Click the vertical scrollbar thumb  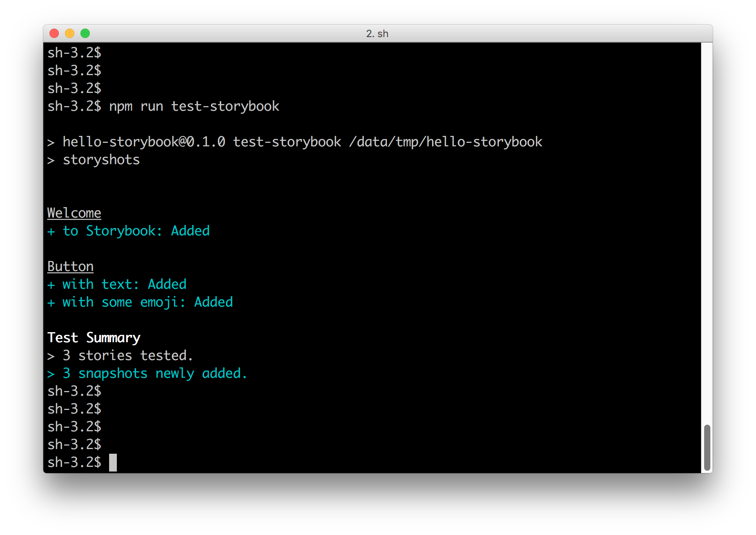pos(707,448)
